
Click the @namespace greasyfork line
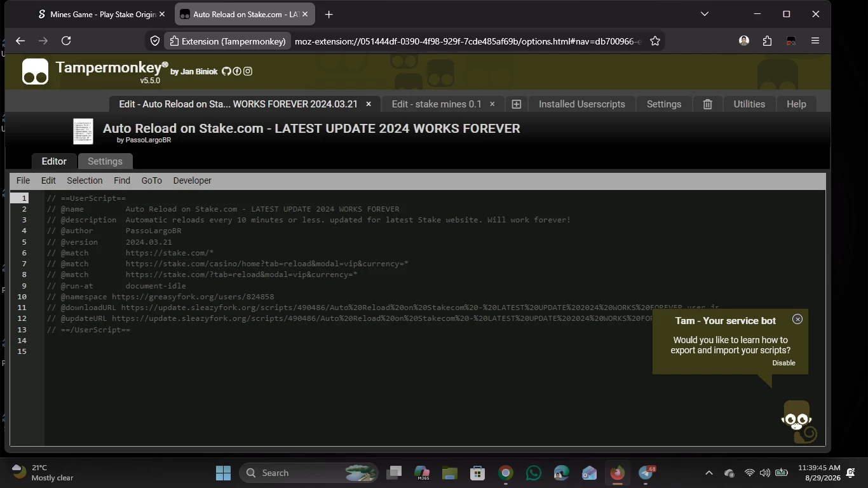click(x=161, y=297)
